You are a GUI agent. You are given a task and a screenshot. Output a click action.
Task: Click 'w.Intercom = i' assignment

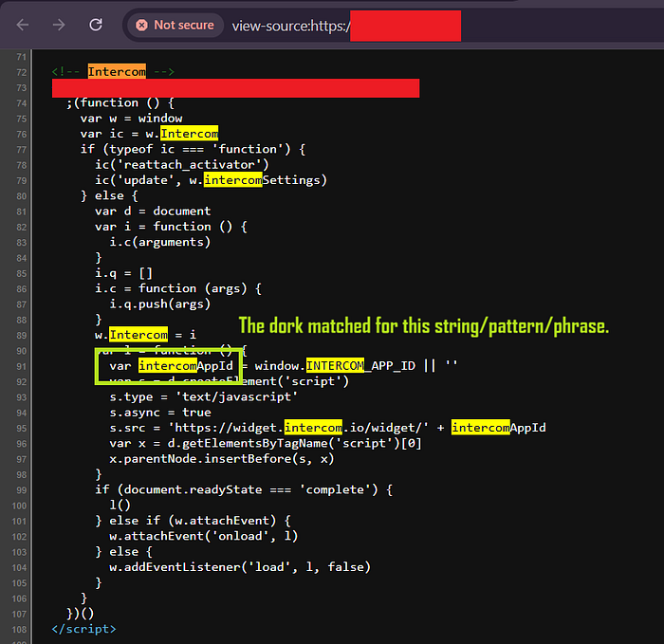pyautogui.click(x=145, y=335)
